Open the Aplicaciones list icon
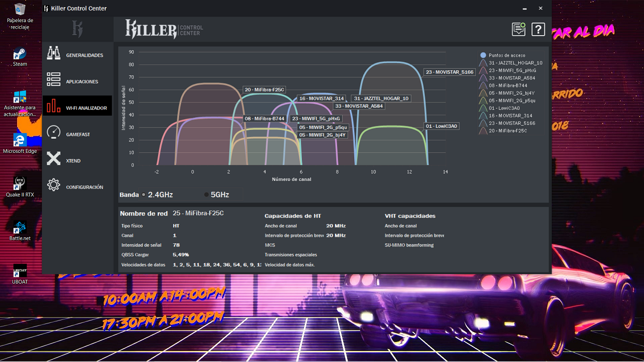This screenshot has width=644, height=362. point(54,79)
